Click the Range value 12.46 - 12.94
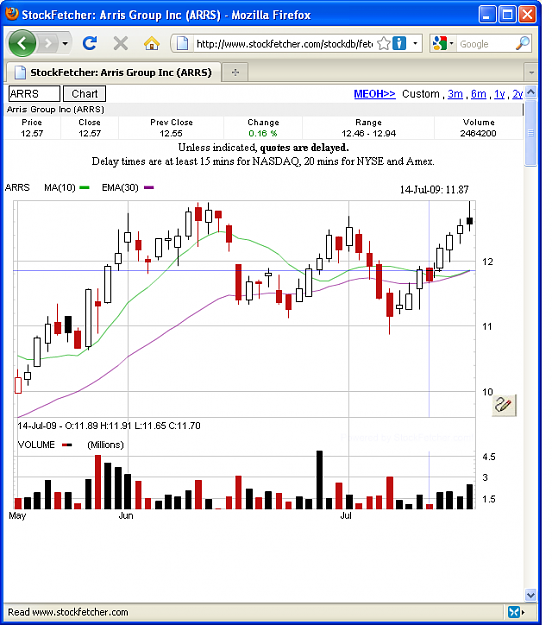This screenshot has width=552, height=625. 369,134
